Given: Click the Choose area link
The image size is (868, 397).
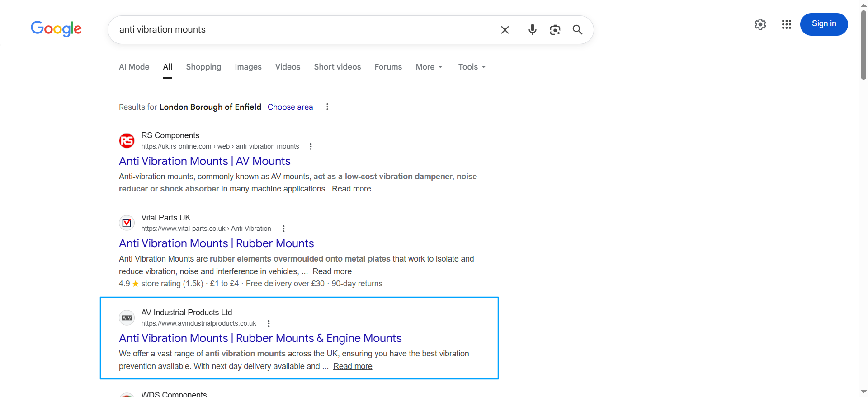Looking at the screenshot, I should (x=290, y=107).
